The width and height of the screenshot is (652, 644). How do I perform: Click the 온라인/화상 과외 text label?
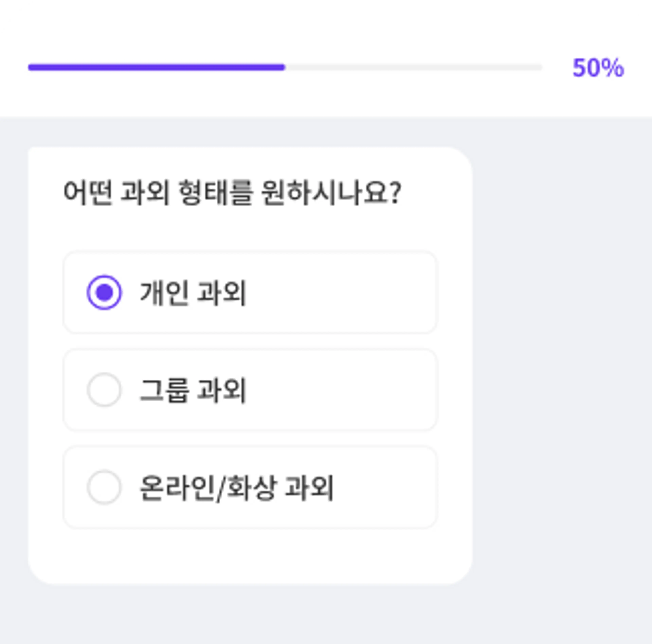(236, 487)
